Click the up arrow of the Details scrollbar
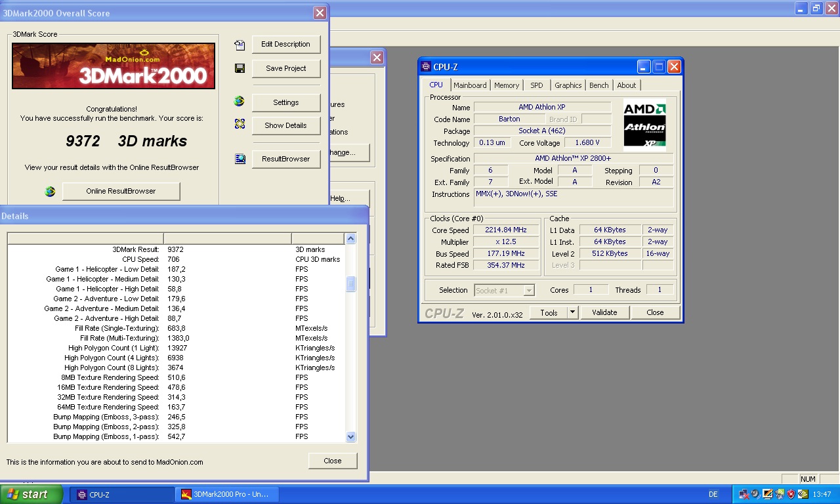The height and width of the screenshot is (504, 840). coord(350,238)
